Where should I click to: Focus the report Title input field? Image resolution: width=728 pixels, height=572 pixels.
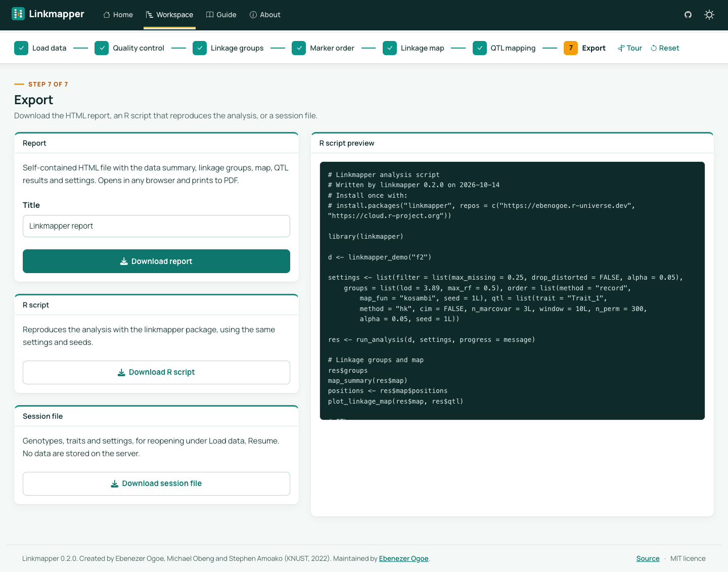156,226
